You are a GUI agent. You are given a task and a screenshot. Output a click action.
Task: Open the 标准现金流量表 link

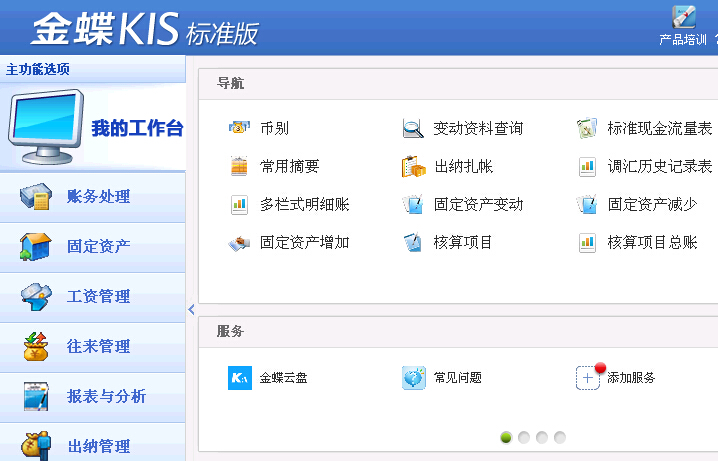click(659, 128)
